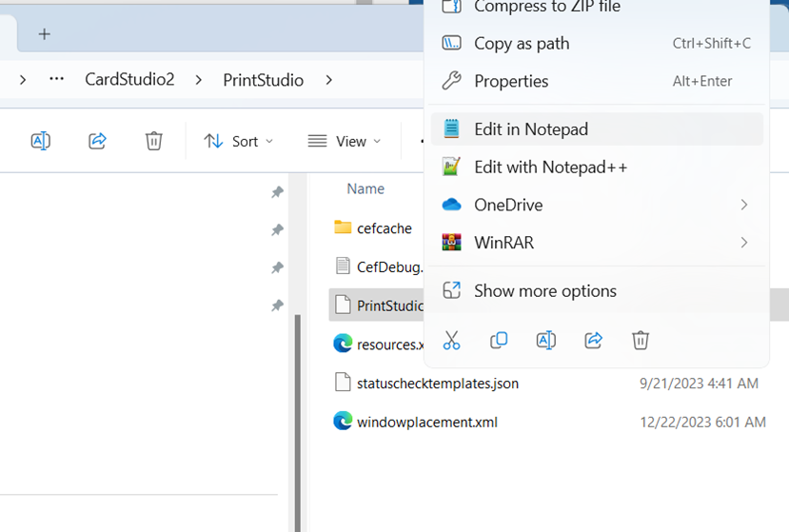Click the Copy as path icon
The width and height of the screenshot is (789, 532).
point(451,43)
